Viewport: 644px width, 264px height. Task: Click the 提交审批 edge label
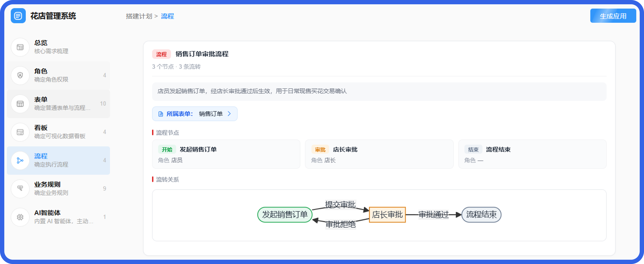340,205
